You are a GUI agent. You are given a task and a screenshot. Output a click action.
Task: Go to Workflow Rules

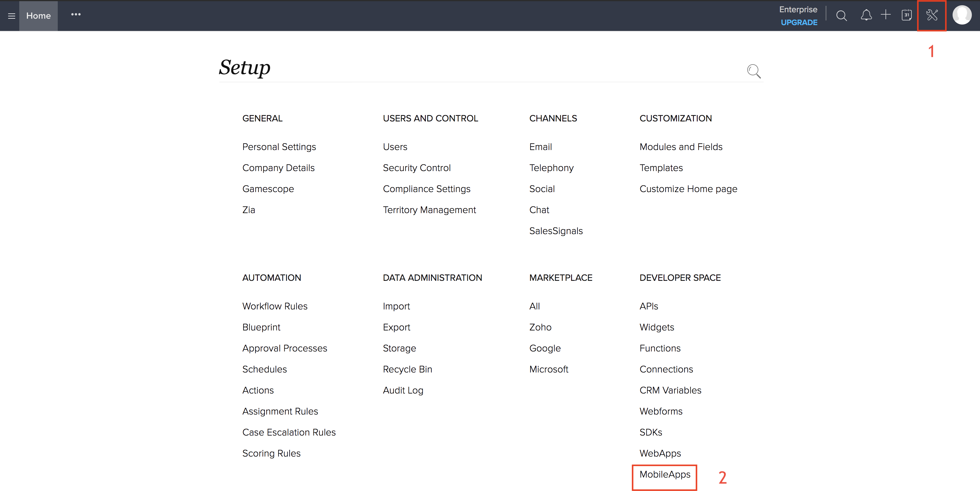275,307
